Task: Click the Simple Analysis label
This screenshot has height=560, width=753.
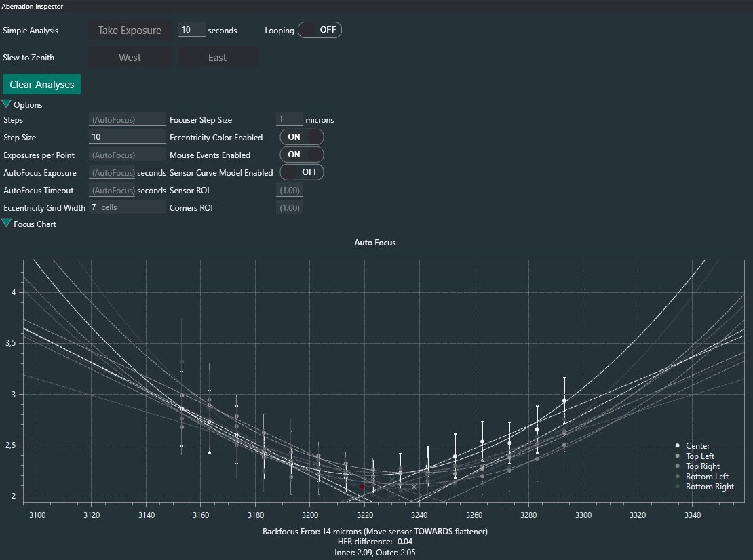Action: (31, 31)
